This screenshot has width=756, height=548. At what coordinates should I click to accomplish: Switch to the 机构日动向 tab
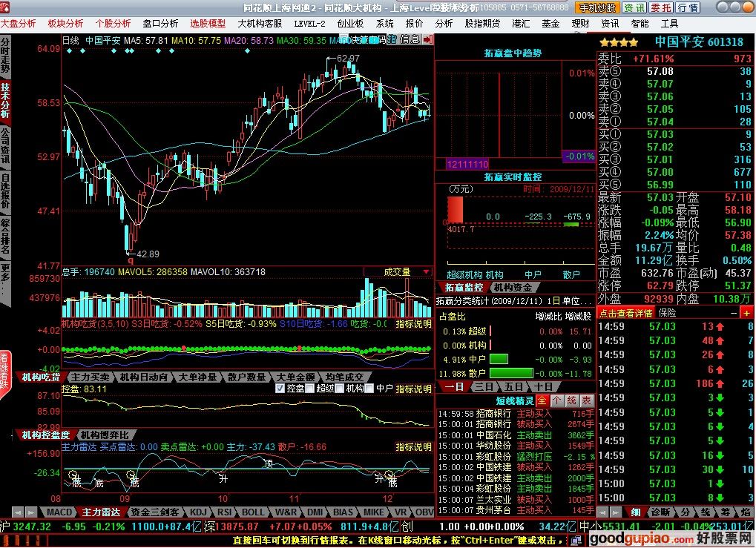pos(144,377)
